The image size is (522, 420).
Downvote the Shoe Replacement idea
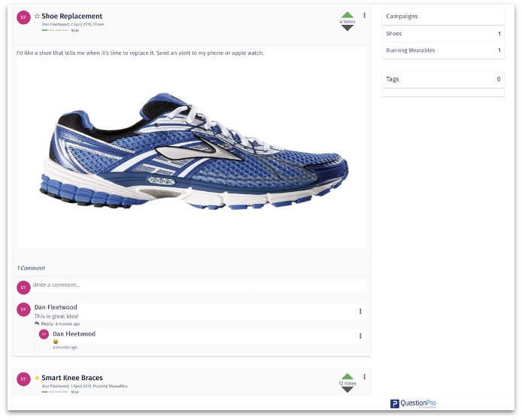tap(347, 28)
